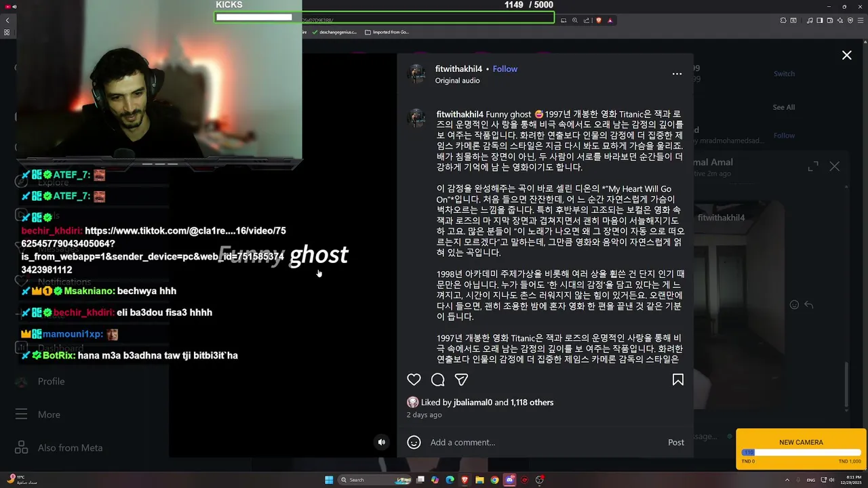868x488 pixels.
Task: Click taskbar Search box
Action: tap(374, 480)
